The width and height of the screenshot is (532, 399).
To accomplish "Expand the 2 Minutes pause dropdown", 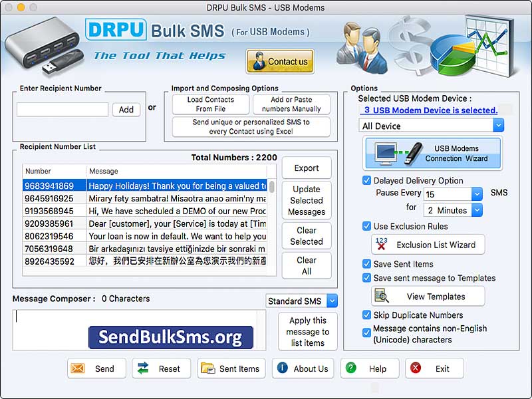I will click(477, 209).
